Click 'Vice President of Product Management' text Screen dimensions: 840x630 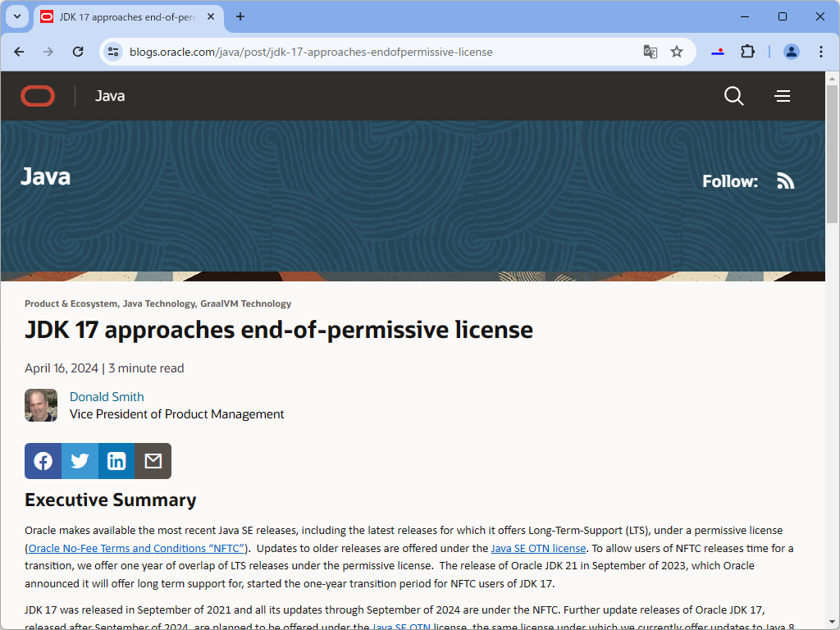177,414
